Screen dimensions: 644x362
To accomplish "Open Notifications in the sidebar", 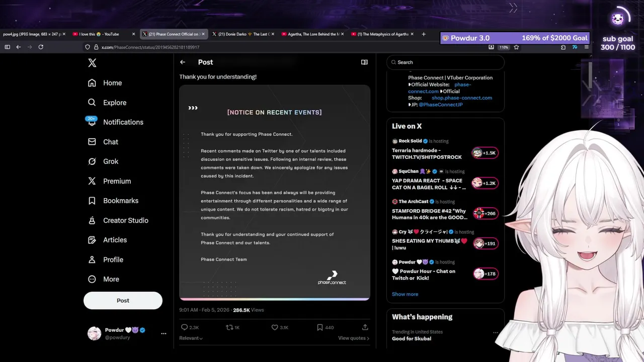I will 115,122.
